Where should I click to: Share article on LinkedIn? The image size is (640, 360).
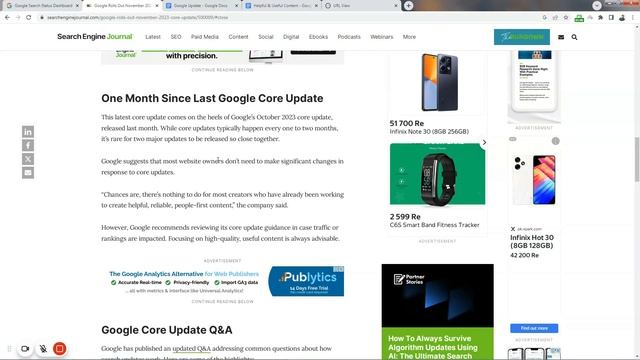[x=28, y=132]
